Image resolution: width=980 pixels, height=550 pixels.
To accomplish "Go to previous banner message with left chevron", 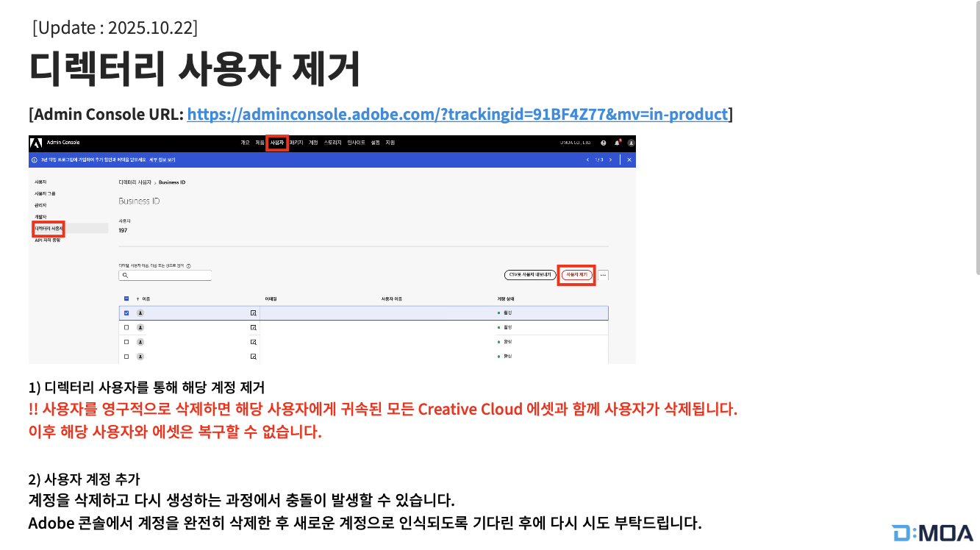I will pos(587,160).
